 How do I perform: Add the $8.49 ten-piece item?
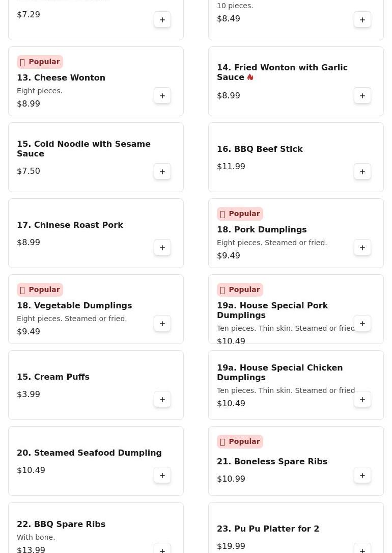[x=362, y=20]
